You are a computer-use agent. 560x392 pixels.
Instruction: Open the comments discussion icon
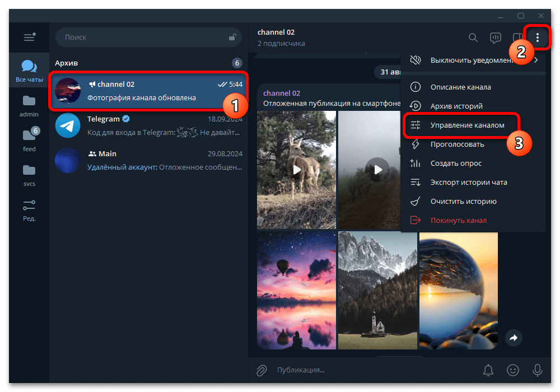[496, 38]
